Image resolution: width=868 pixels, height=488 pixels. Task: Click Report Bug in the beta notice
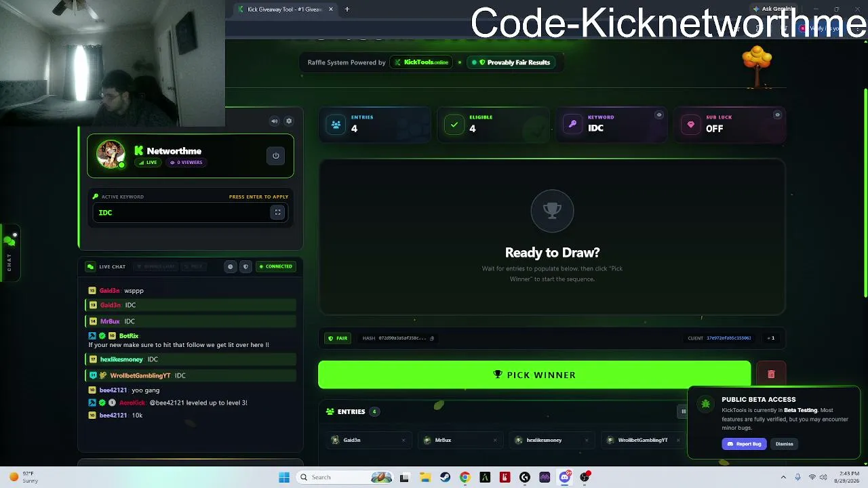click(744, 444)
